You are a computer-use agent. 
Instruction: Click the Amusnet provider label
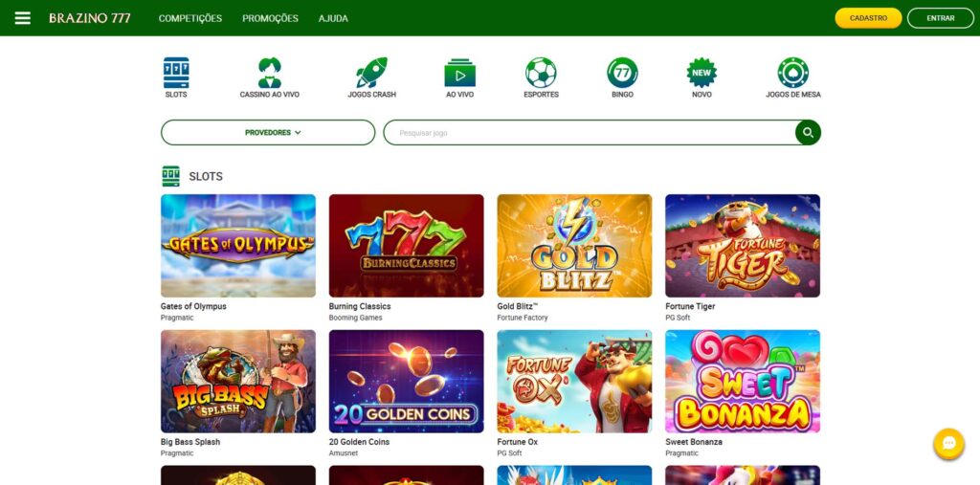click(344, 453)
